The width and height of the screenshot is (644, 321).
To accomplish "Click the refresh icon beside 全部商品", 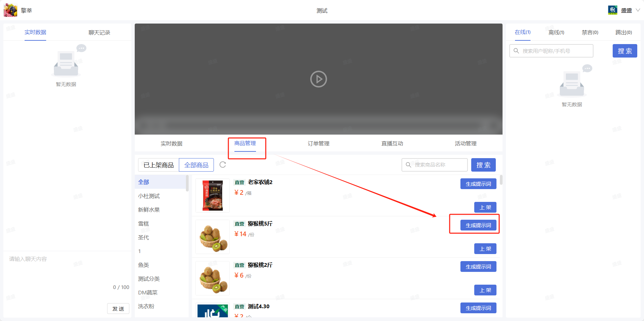I will click(x=223, y=165).
